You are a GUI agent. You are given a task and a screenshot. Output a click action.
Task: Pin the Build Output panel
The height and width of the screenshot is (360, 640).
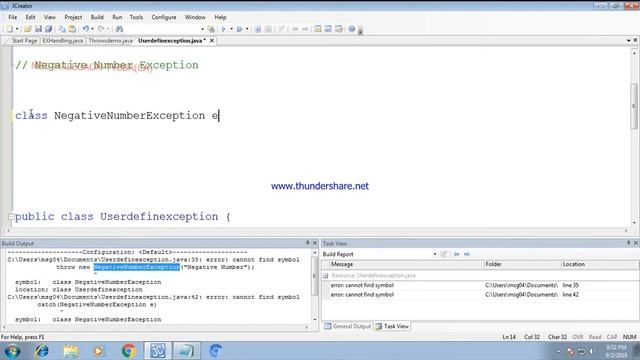(307, 243)
